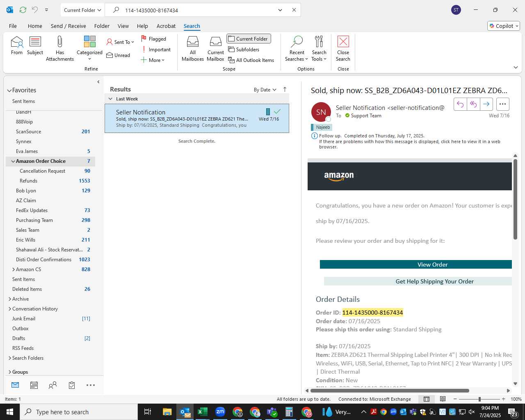Click the reading pane horizontal scrollbar

click(390, 390)
